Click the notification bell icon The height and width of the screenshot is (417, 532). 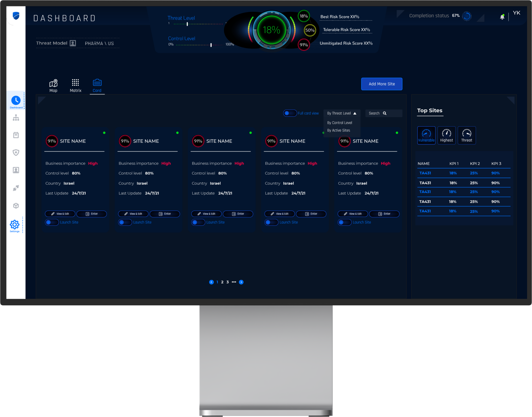pos(502,17)
